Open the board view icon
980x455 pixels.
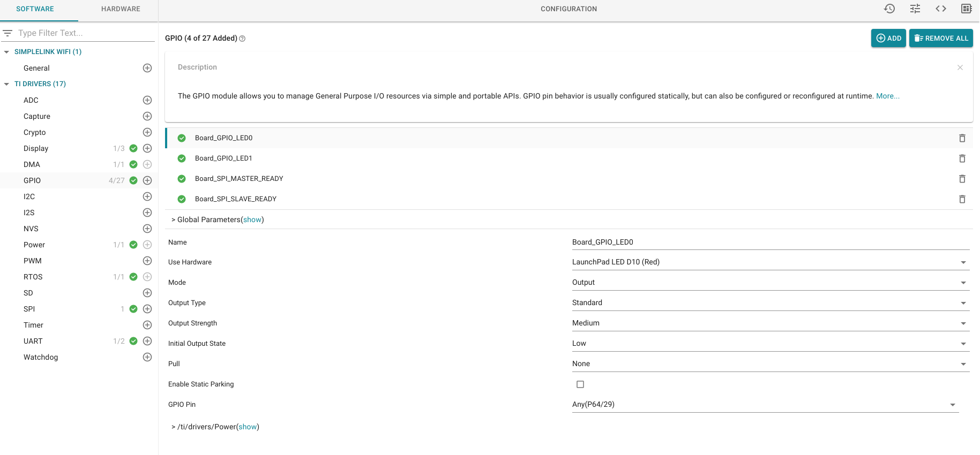pos(967,9)
